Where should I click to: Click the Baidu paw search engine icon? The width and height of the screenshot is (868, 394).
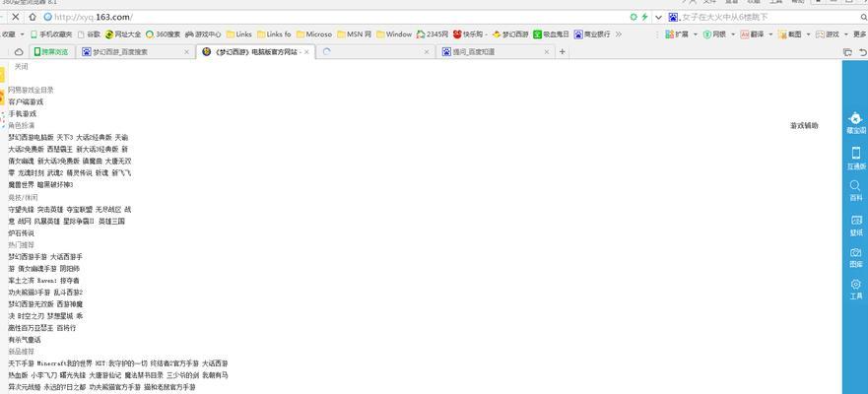673,17
